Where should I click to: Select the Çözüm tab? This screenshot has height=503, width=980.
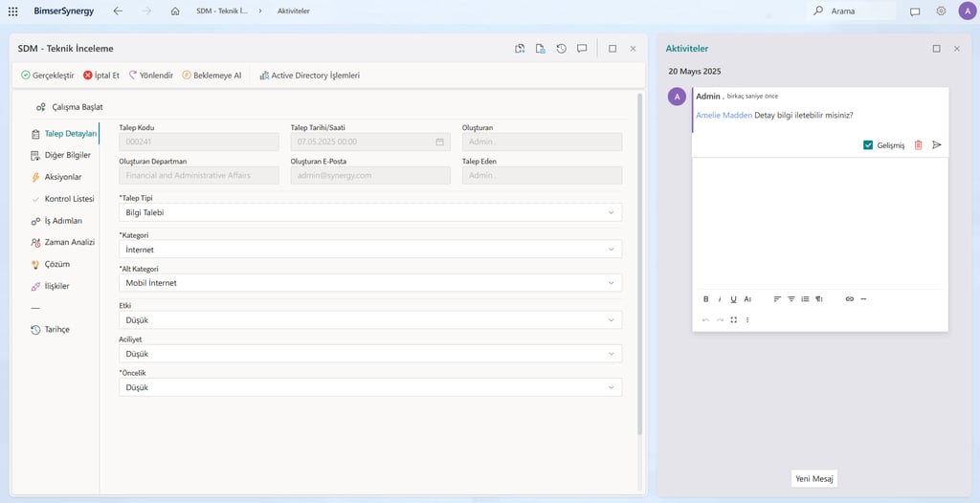[51, 264]
